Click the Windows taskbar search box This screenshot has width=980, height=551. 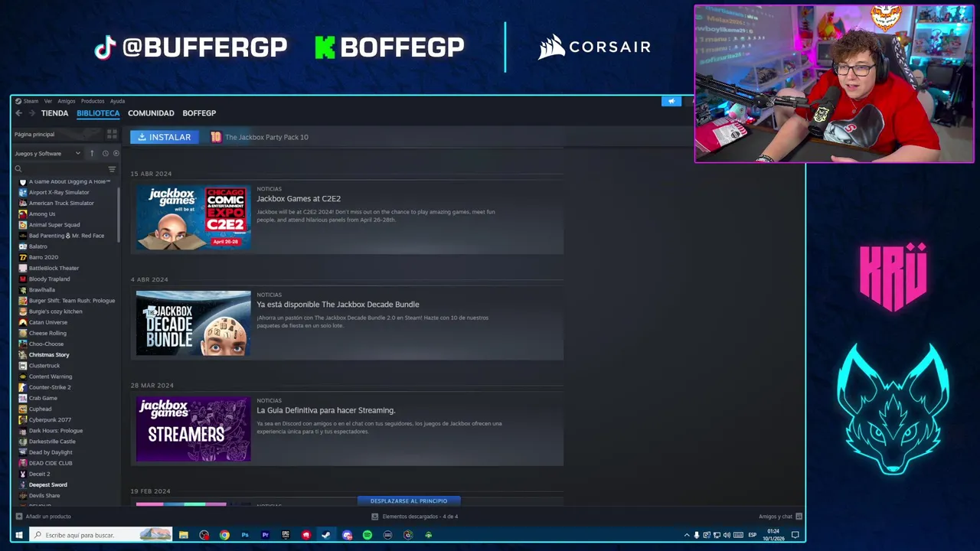(x=101, y=535)
